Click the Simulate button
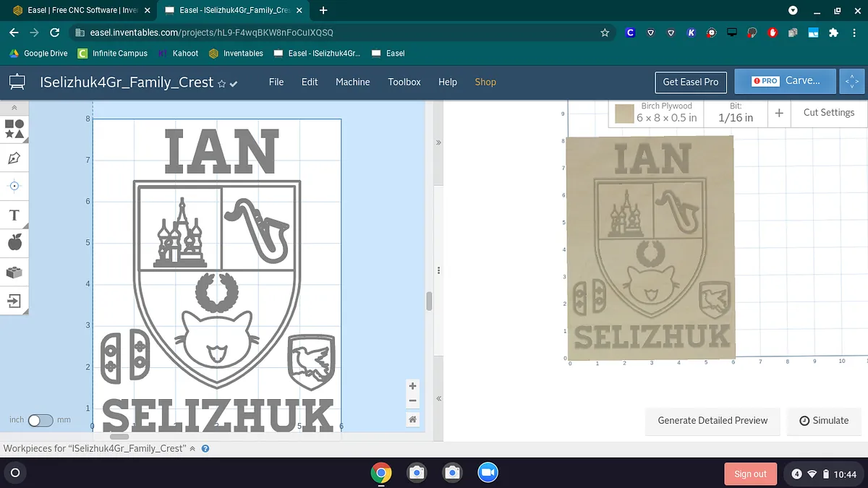868x488 pixels. 824,421
